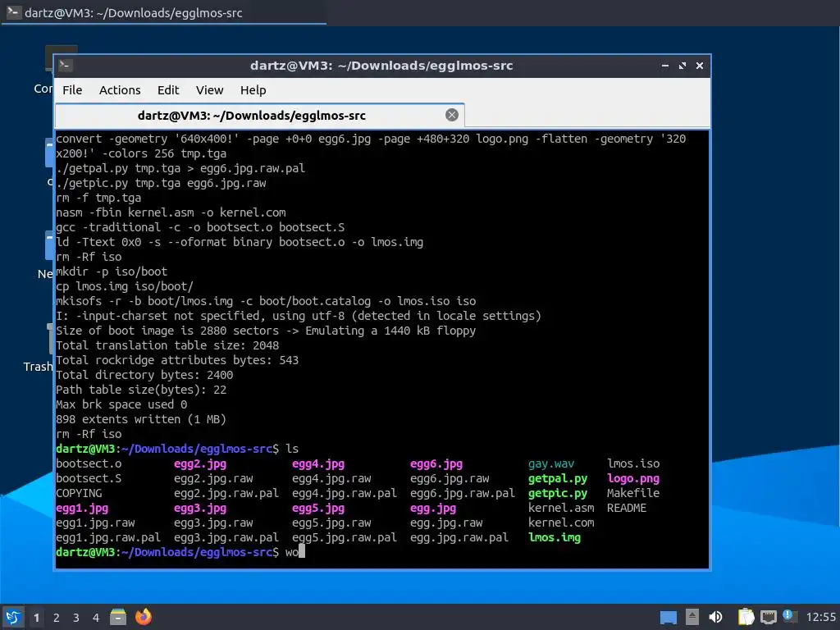The height and width of the screenshot is (630, 840).
Task: Open the View menu in terminal
Action: click(209, 90)
